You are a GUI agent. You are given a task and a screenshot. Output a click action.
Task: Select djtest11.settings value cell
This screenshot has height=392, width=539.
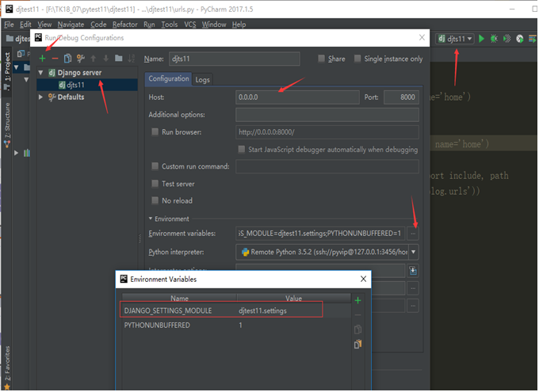294,311
